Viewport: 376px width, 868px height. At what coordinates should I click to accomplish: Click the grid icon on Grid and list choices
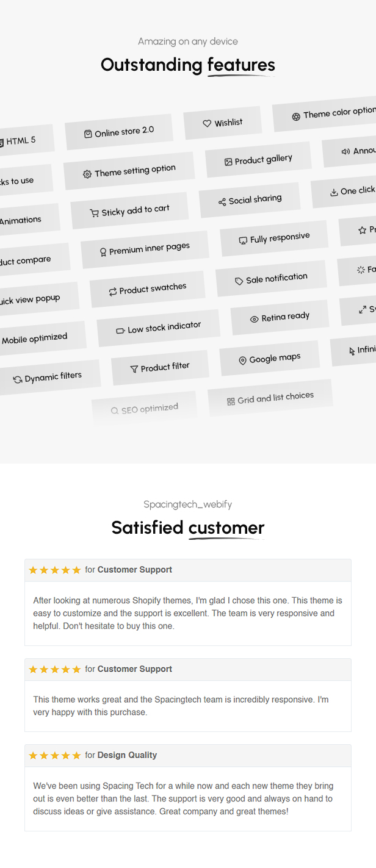(x=231, y=401)
